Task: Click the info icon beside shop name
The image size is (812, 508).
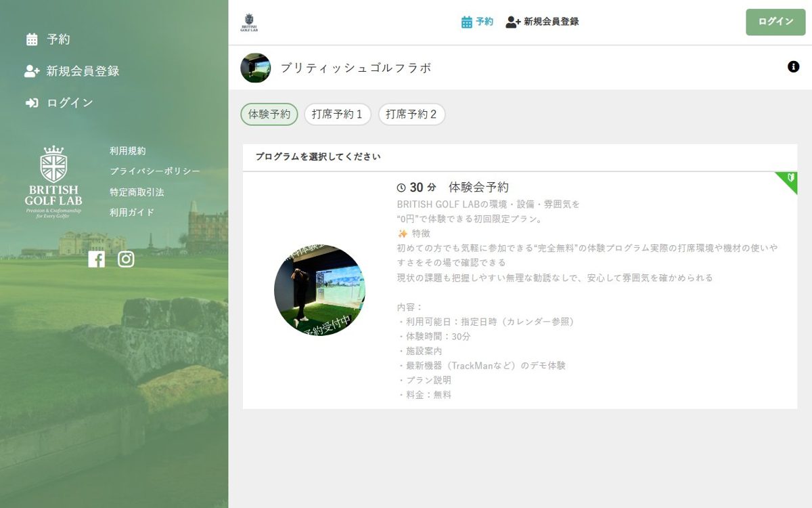Action: click(794, 66)
